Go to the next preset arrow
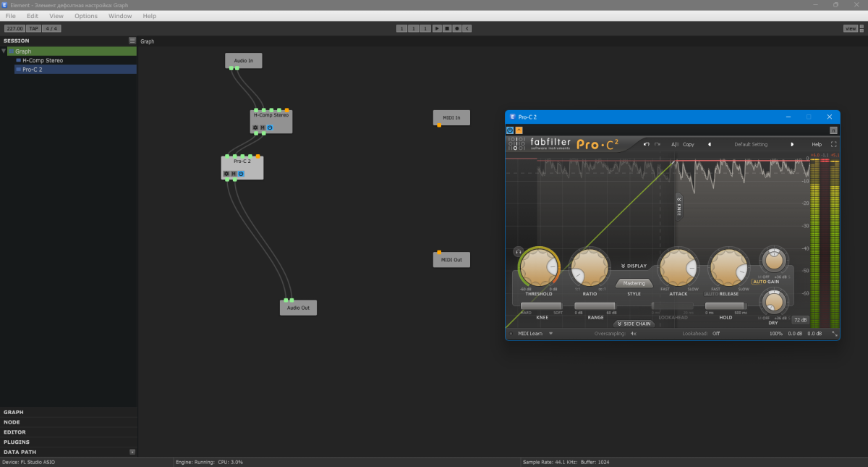The width and height of the screenshot is (868, 467). click(792, 144)
